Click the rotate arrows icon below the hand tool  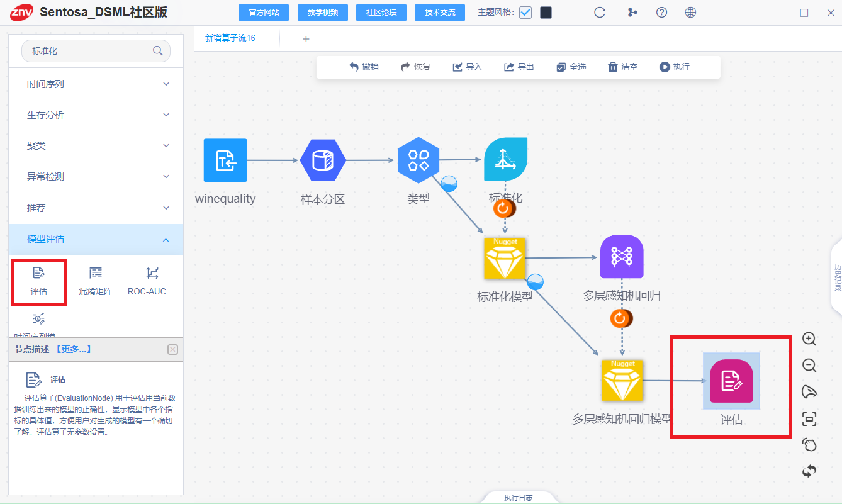pos(809,471)
